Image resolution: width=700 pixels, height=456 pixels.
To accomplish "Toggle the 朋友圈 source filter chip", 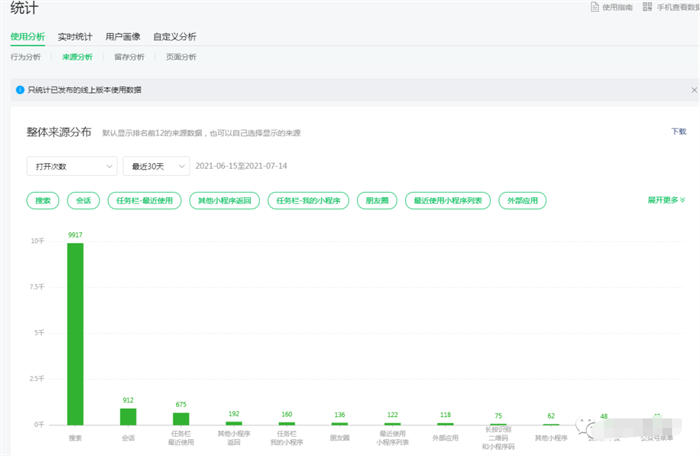I will 376,201.
